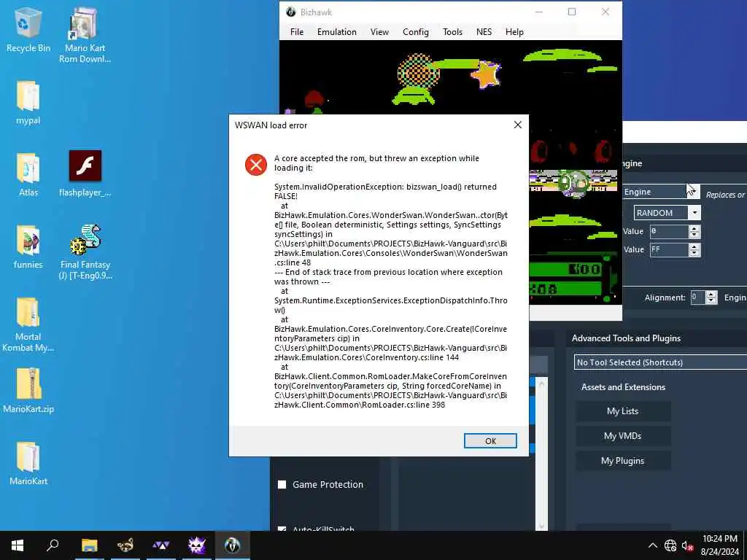Select the funnies folder icon

click(x=28, y=246)
